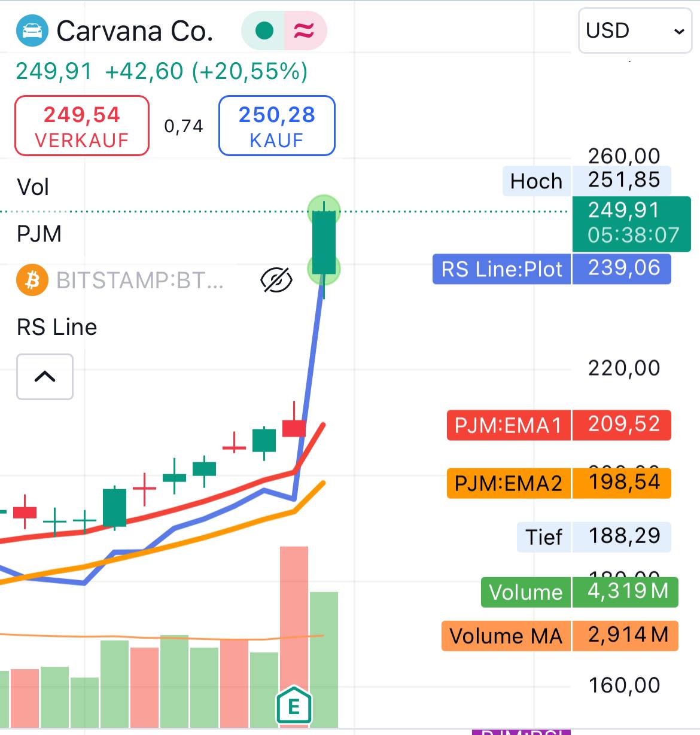
Task: Click the Carvana Co. symbol title
Action: (x=135, y=31)
